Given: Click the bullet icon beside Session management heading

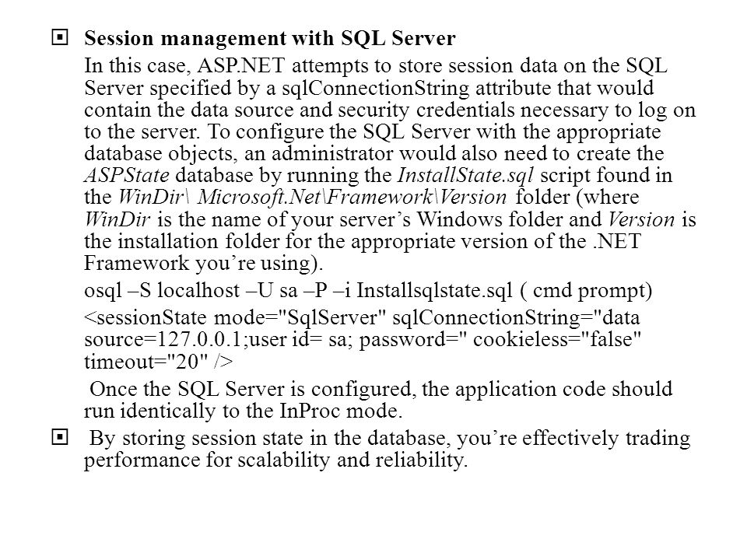Looking at the screenshot, I should coord(60,37).
